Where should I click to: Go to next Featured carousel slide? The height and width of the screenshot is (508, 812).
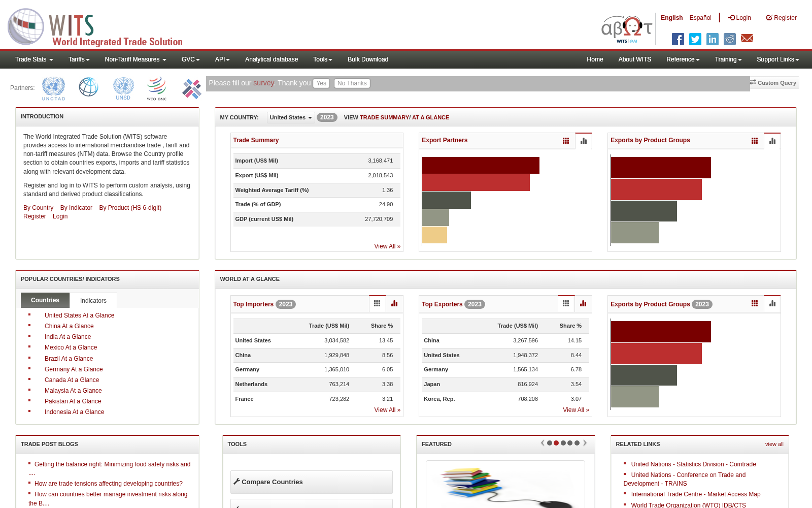pyautogui.click(x=585, y=443)
